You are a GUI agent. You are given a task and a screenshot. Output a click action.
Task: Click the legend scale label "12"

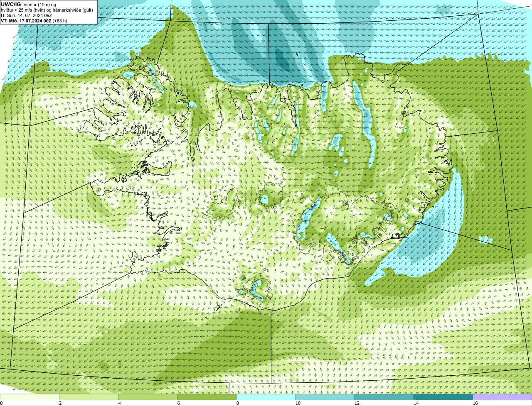point(357,403)
